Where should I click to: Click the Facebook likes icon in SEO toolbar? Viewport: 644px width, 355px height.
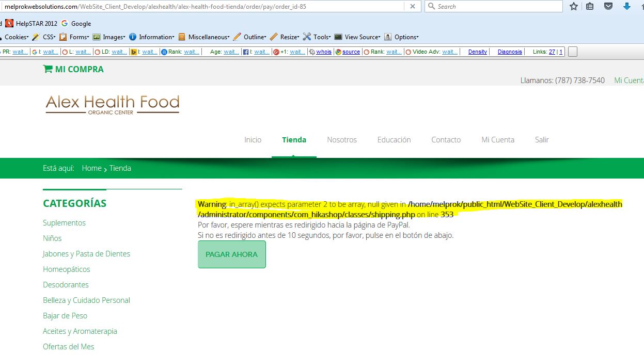pyautogui.click(x=246, y=52)
